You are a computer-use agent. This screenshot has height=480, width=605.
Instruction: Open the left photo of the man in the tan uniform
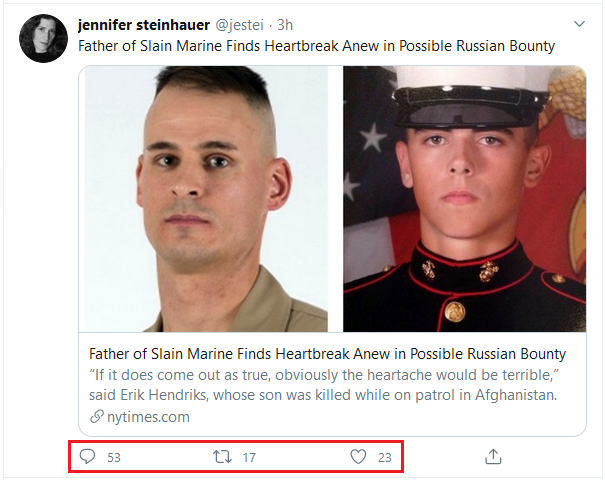[x=206, y=198]
